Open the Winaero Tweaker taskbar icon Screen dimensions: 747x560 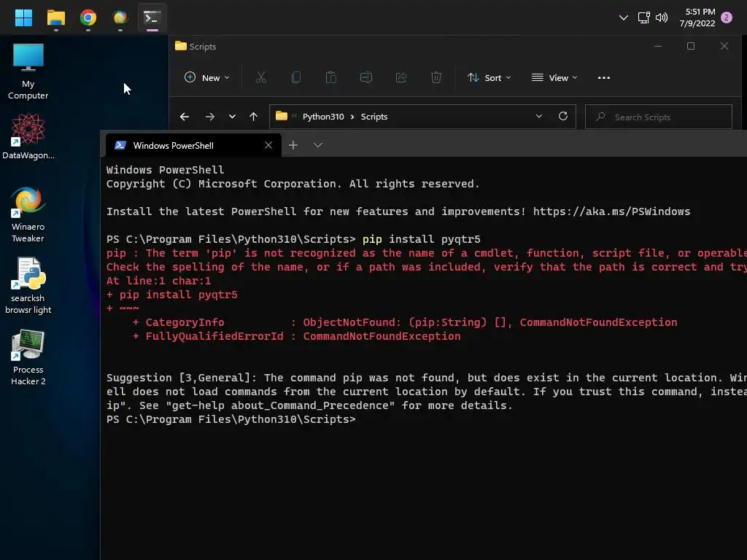point(120,18)
